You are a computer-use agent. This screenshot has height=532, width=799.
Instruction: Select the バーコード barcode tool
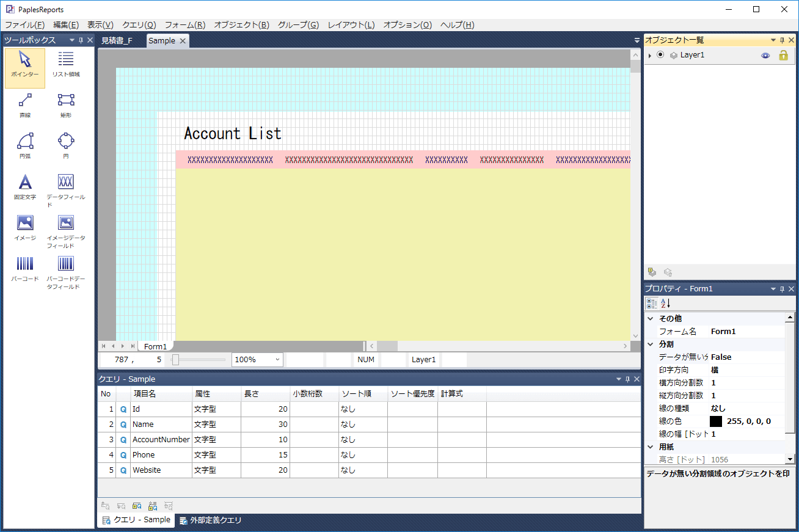[x=25, y=269]
